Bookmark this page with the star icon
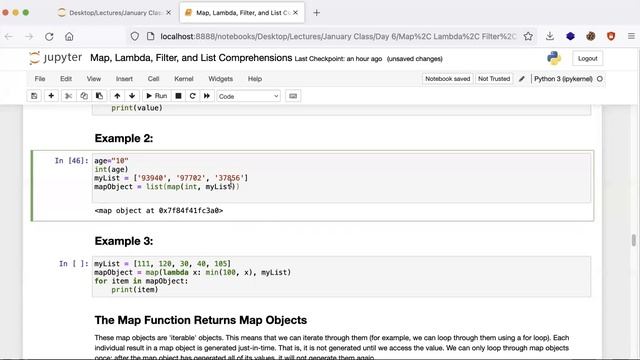The height and width of the screenshot is (360, 640). (x=528, y=36)
